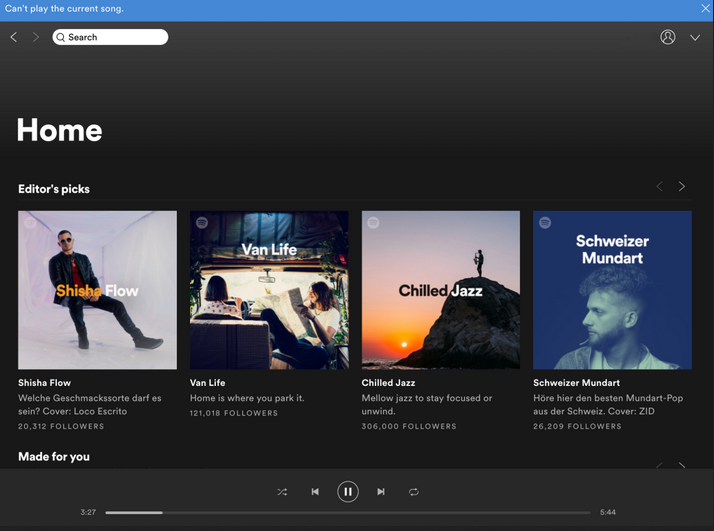Click the elapsed time 3:27
The height and width of the screenshot is (531, 714).
pos(88,512)
